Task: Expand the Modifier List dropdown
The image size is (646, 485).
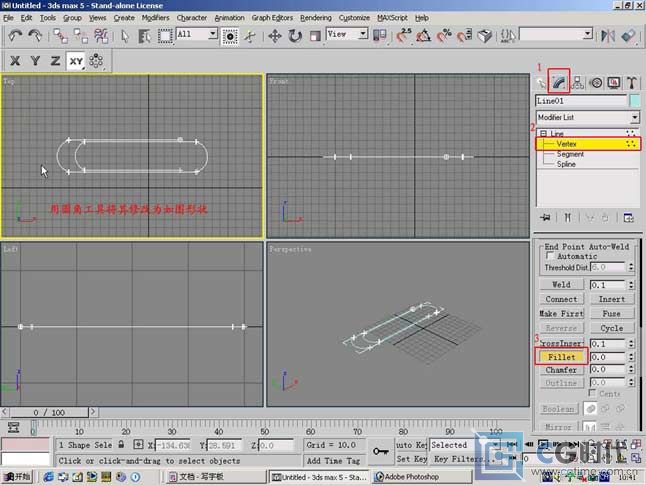Action: (x=634, y=118)
